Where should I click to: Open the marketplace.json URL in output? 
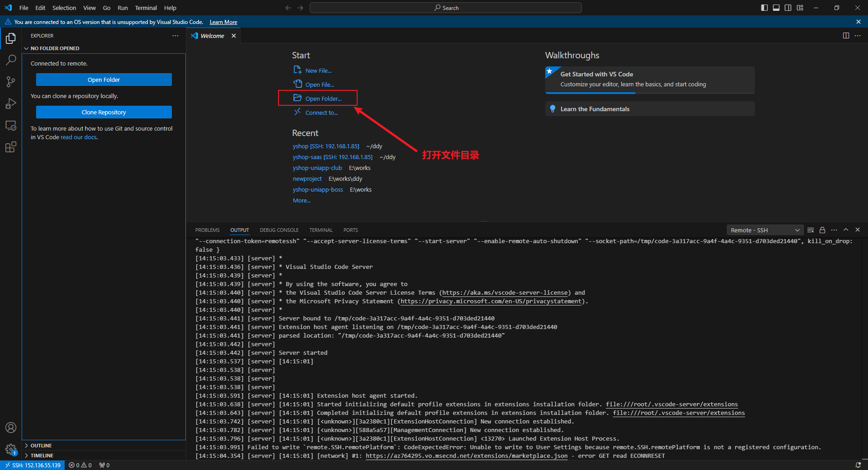coord(467,456)
